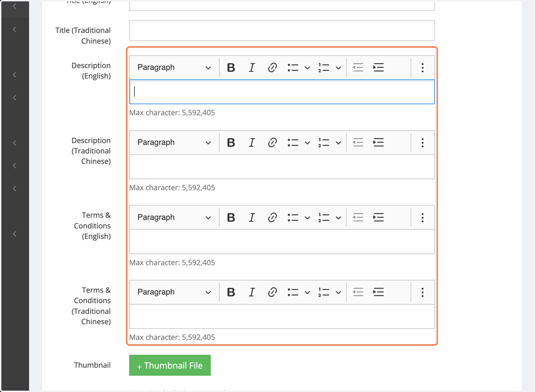Click increase indent in Terms & Conditions (Traditional Chinese) toolbar

379,292
